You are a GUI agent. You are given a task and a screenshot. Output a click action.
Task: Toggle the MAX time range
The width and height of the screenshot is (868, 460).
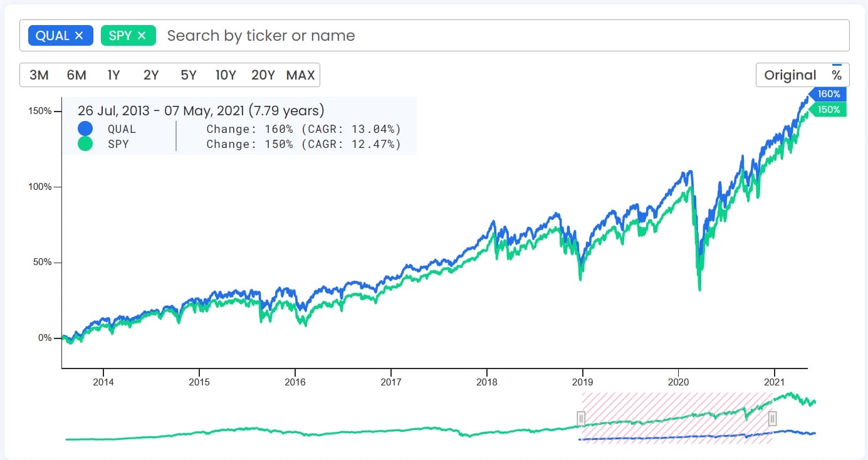301,75
